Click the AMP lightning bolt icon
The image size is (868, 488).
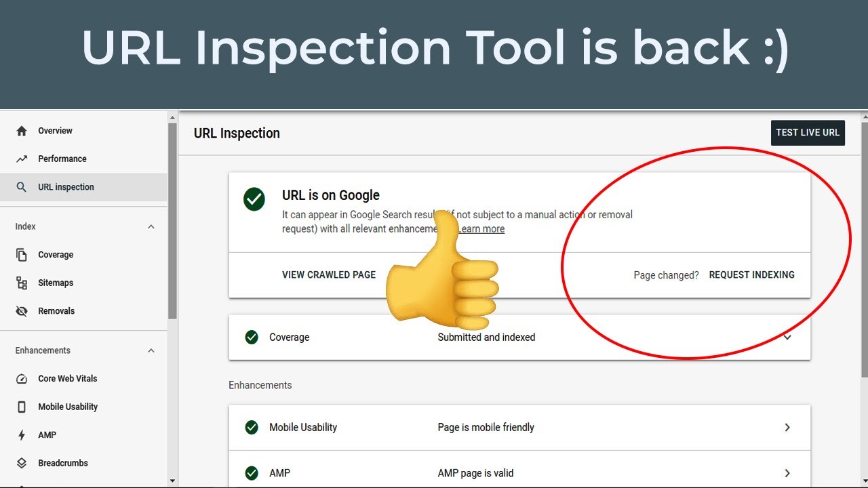pyautogui.click(x=22, y=435)
